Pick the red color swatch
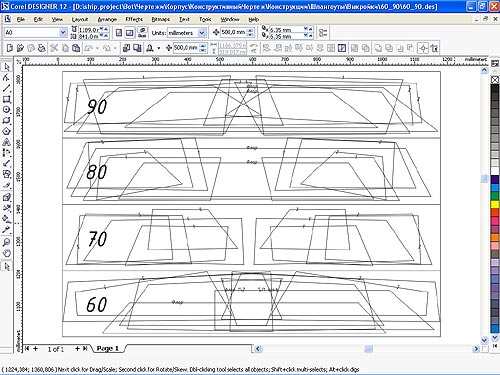Viewport: 500px width, 375px height. 495,212
